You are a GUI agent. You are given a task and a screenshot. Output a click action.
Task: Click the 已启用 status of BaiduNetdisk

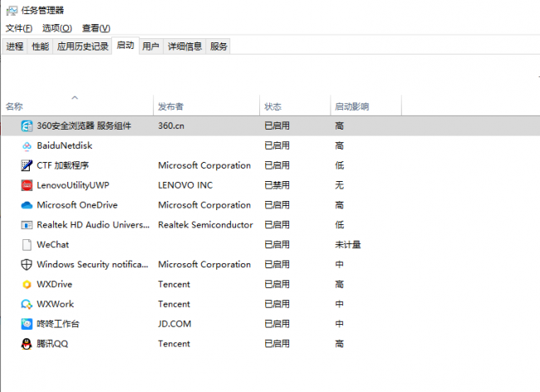(277, 146)
